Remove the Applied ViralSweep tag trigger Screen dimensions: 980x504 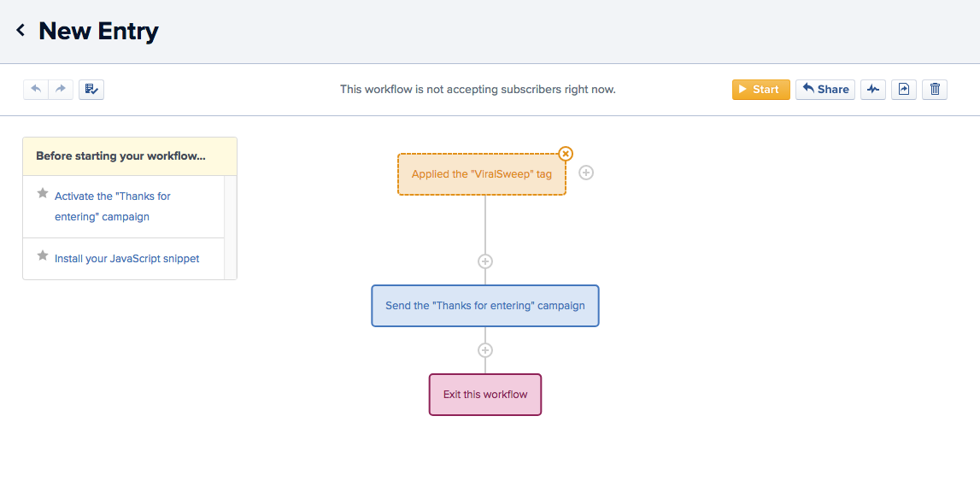click(x=565, y=154)
